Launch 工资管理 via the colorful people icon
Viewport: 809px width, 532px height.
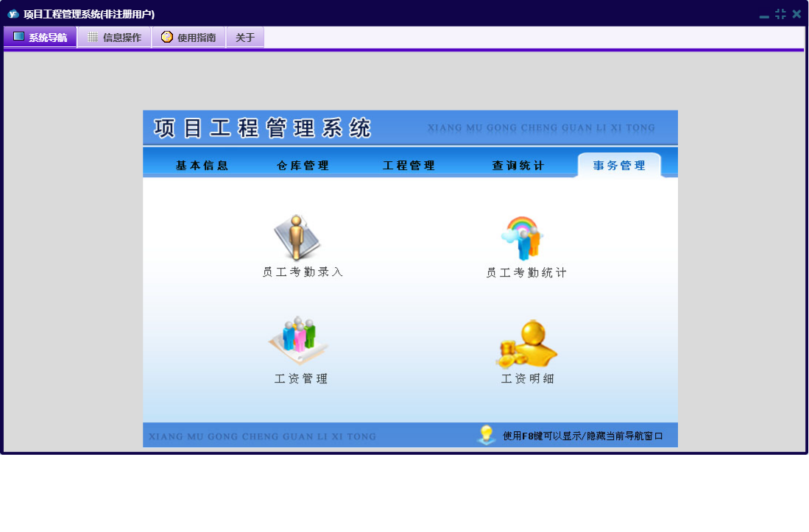298,340
